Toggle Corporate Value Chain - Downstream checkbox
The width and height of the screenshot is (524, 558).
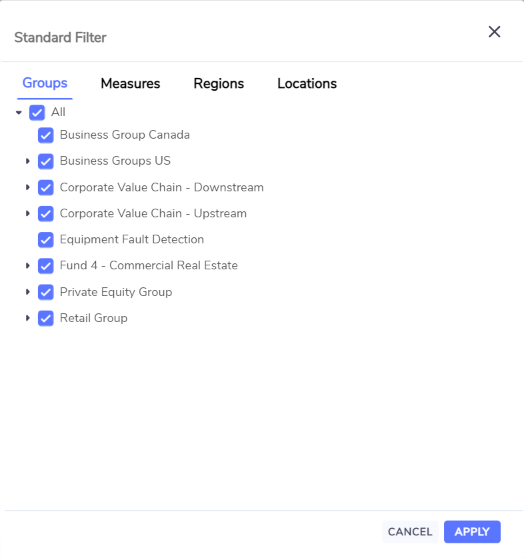46,188
